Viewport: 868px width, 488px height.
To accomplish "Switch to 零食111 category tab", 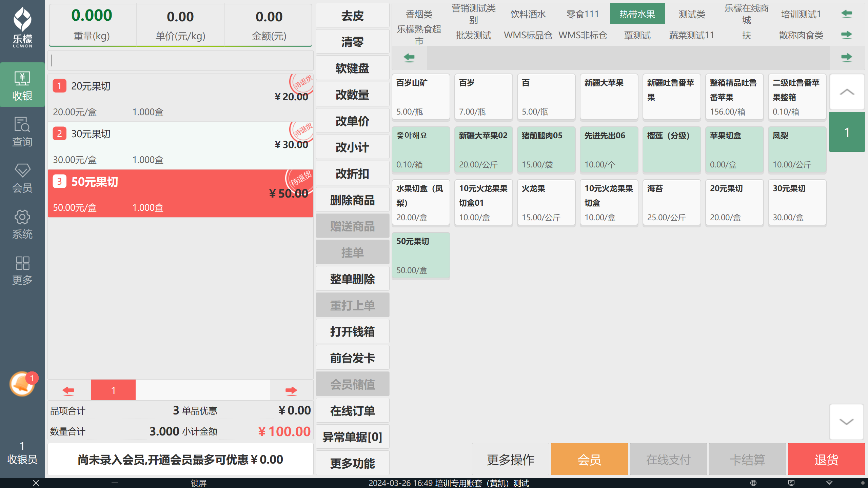I will (583, 14).
